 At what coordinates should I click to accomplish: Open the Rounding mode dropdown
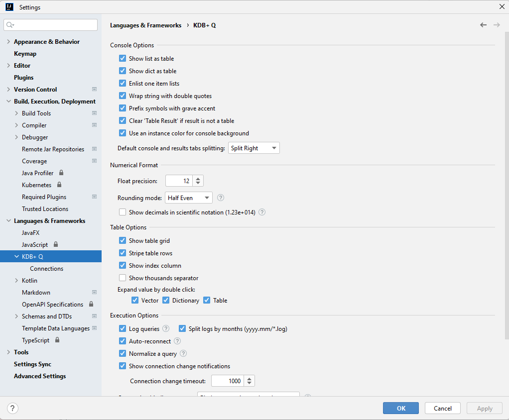coord(189,198)
